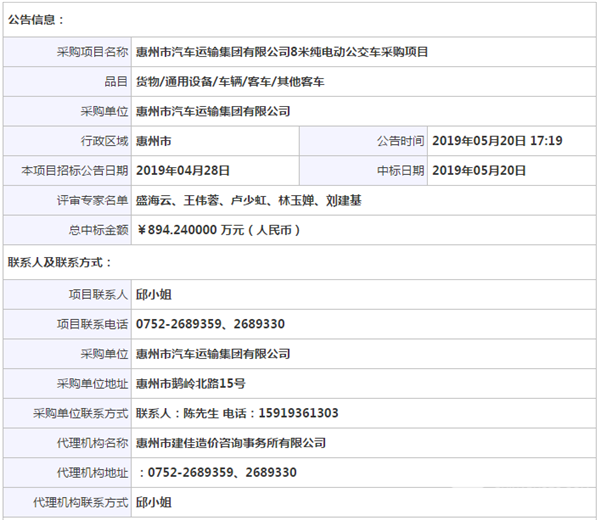This screenshot has width=600, height=520.
Task: Click the 采购项目名称 row label
Action: tap(93, 51)
